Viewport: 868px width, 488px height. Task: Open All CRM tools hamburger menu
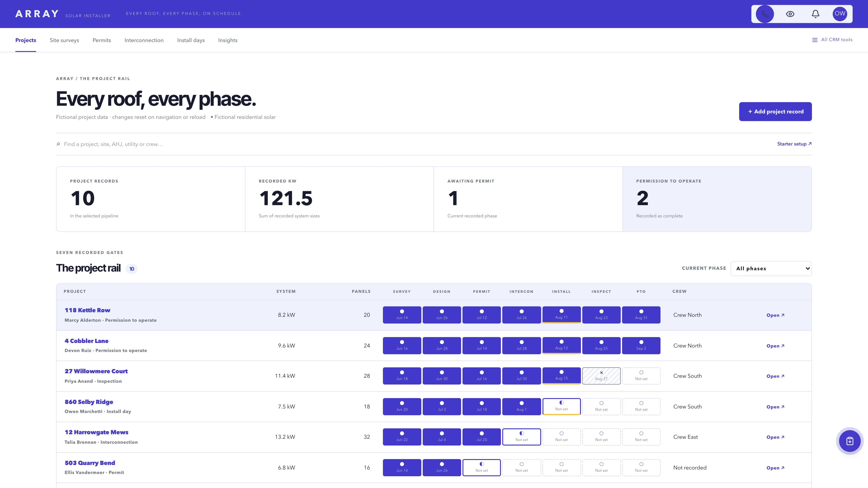point(832,40)
